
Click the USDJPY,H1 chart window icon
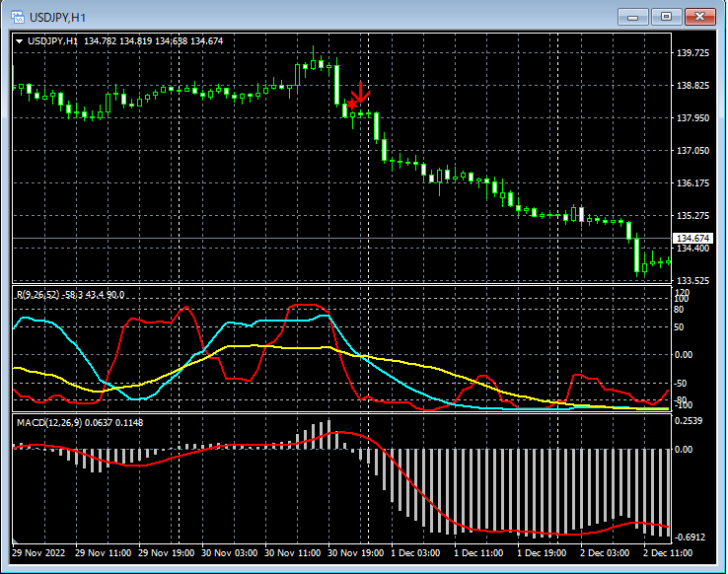pyautogui.click(x=18, y=17)
